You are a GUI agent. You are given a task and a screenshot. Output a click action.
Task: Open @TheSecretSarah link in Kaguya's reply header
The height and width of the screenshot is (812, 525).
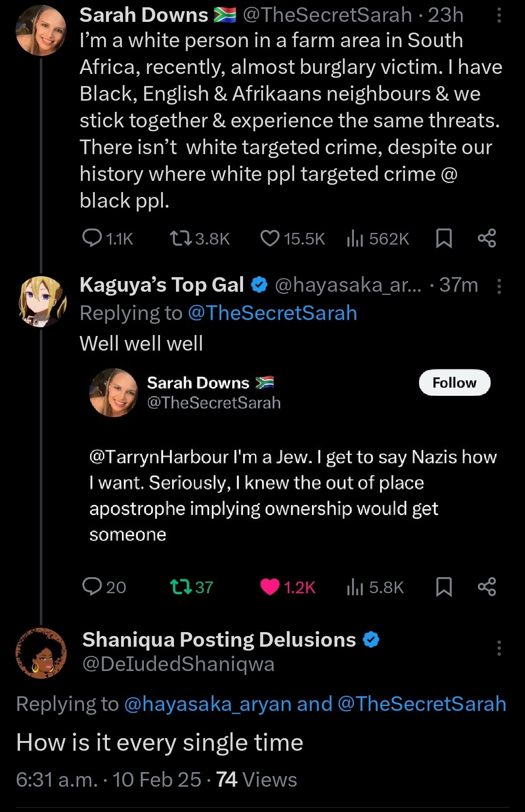tap(272, 313)
